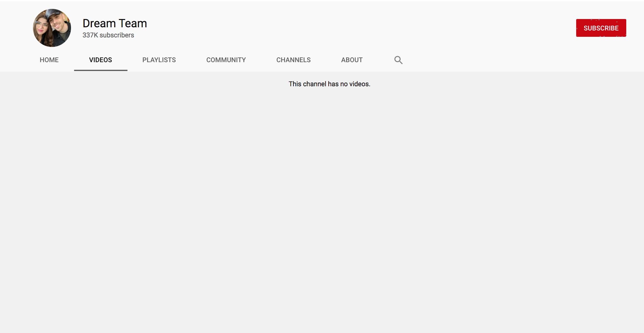Click the circular couple avatar image

(52, 28)
